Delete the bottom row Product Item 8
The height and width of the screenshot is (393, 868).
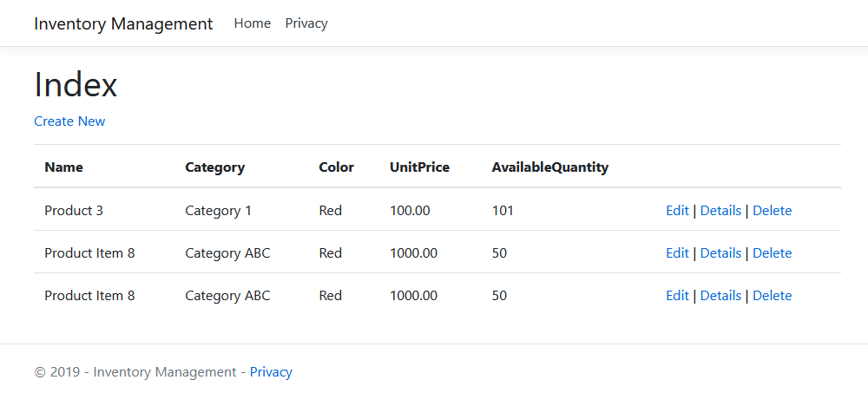[772, 296]
